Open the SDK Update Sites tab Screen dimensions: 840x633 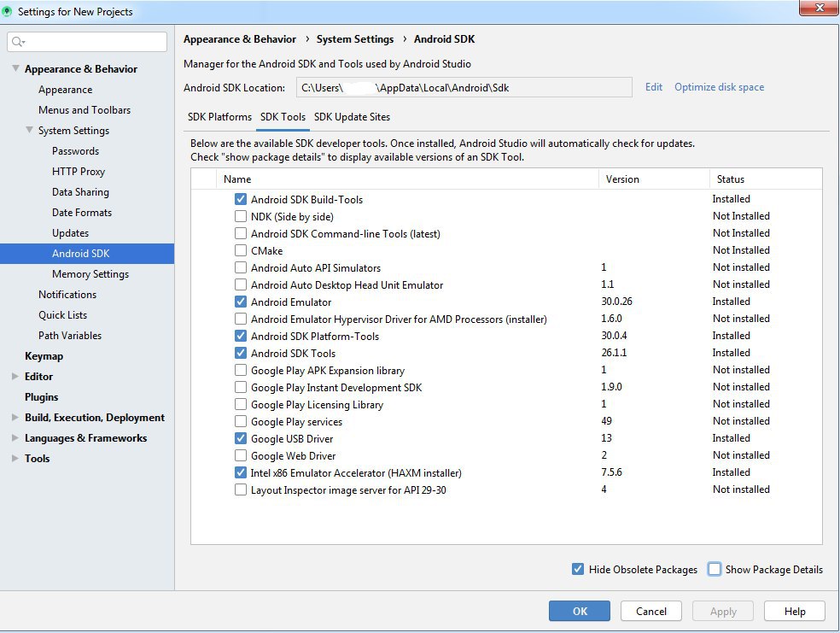click(352, 117)
